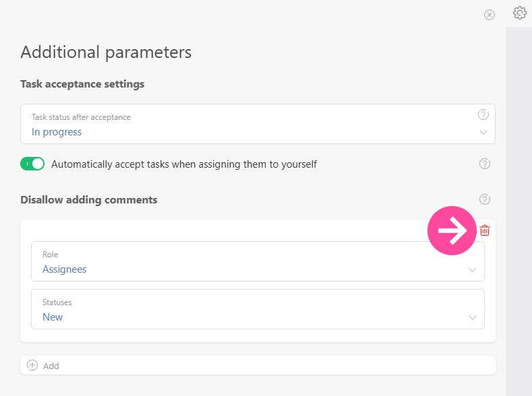Click the Additional parameters heading

pos(106,52)
